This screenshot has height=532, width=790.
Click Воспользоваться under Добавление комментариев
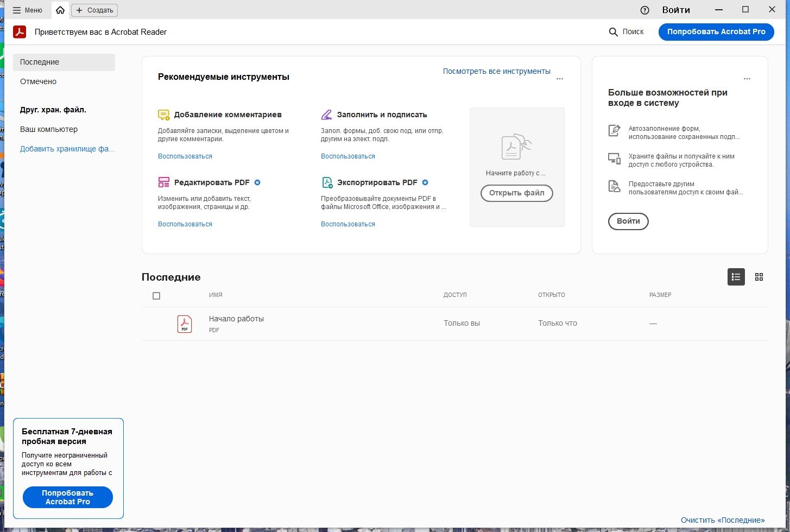coord(185,156)
